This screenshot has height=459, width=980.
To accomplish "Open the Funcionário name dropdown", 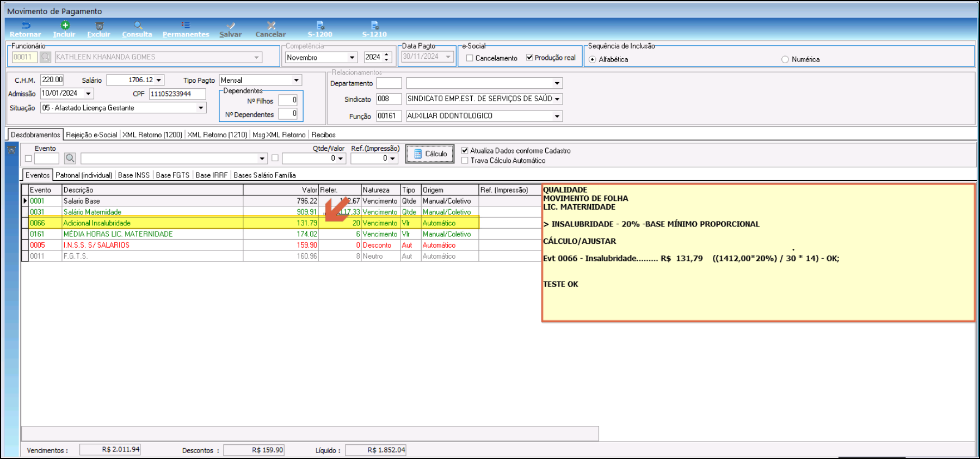I will click(x=257, y=57).
